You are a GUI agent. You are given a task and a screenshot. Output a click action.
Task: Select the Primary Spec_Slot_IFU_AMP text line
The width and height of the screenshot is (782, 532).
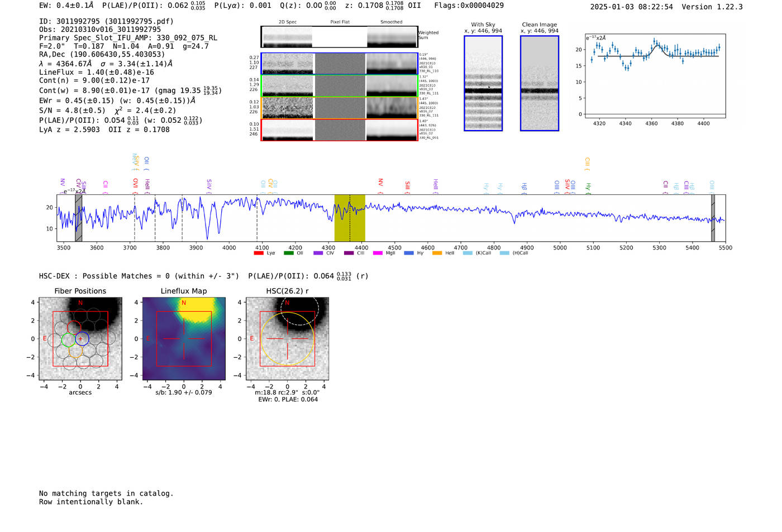(128, 38)
